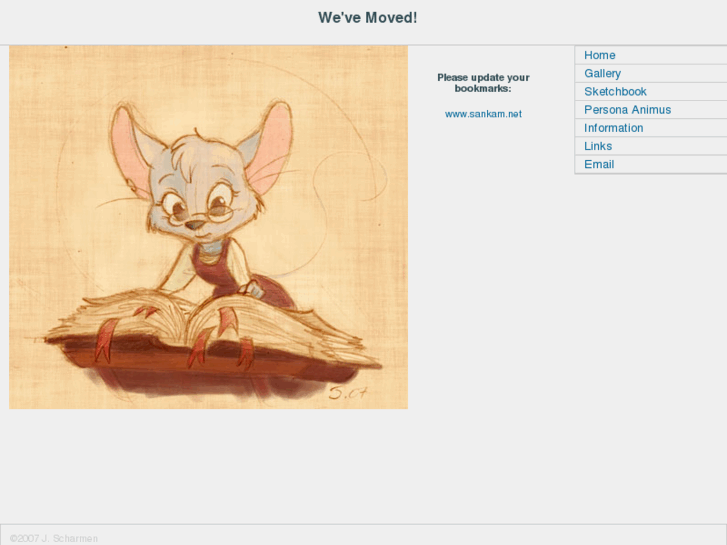
Task: Click the We've Moved! heading
Action: (367, 18)
